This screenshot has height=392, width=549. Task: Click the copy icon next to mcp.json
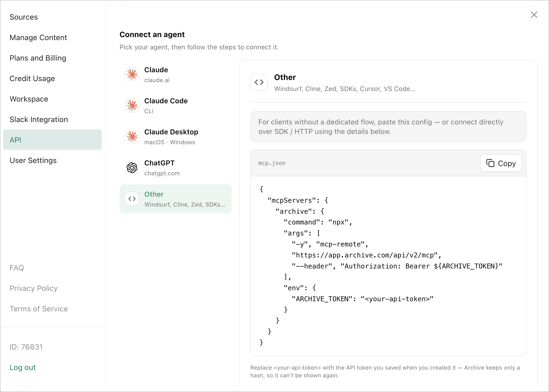pos(490,163)
